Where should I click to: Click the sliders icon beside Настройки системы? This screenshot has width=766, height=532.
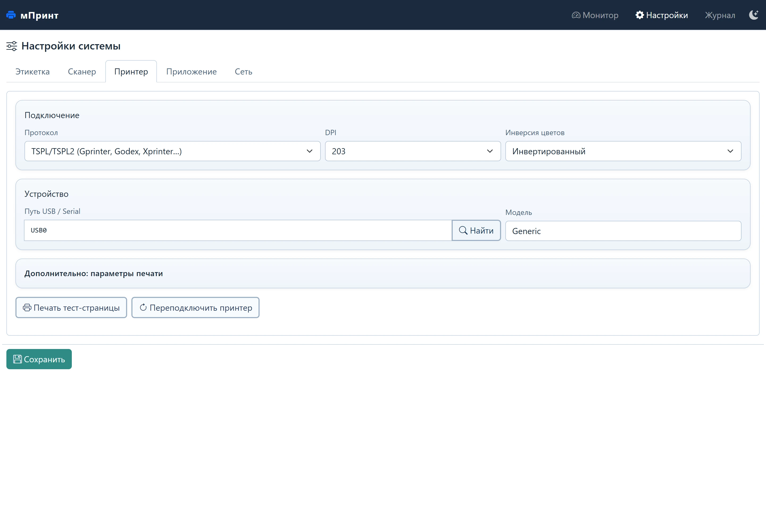12,46
